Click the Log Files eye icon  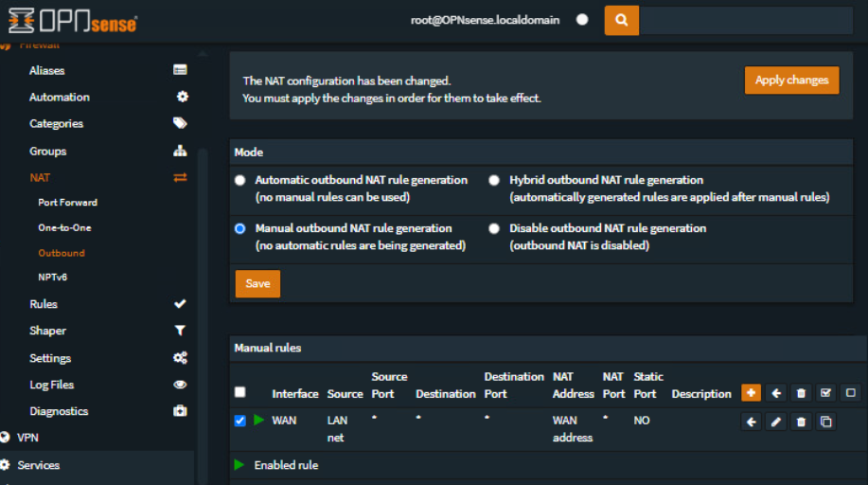pyautogui.click(x=180, y=385)
